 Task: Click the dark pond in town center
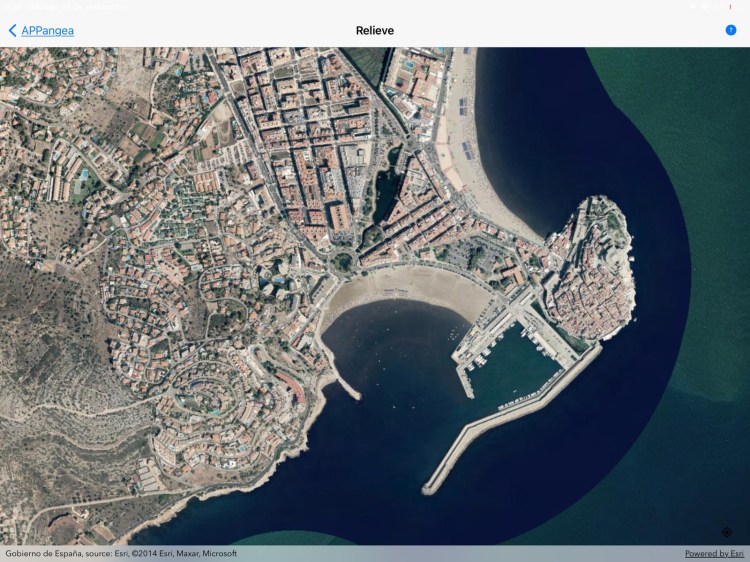(x=385, y=187)
